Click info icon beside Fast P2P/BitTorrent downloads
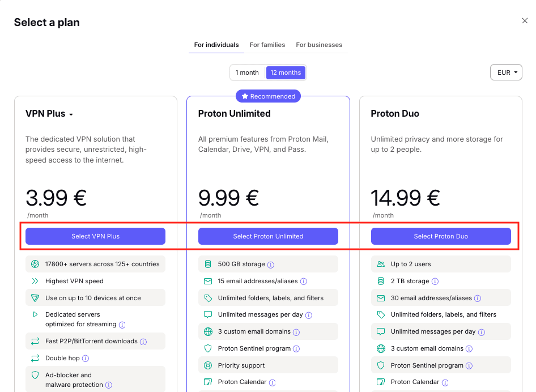 click(x=143, y=342)
